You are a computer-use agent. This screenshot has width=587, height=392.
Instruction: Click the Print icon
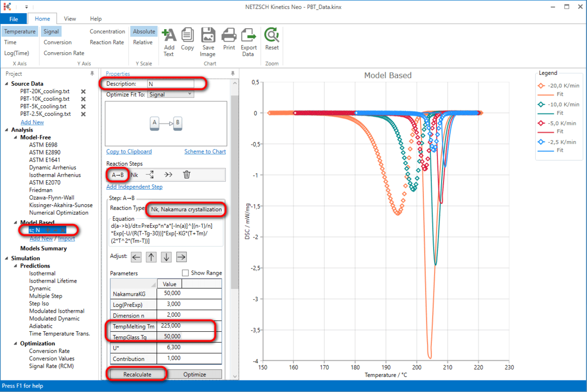coord(229,35)
